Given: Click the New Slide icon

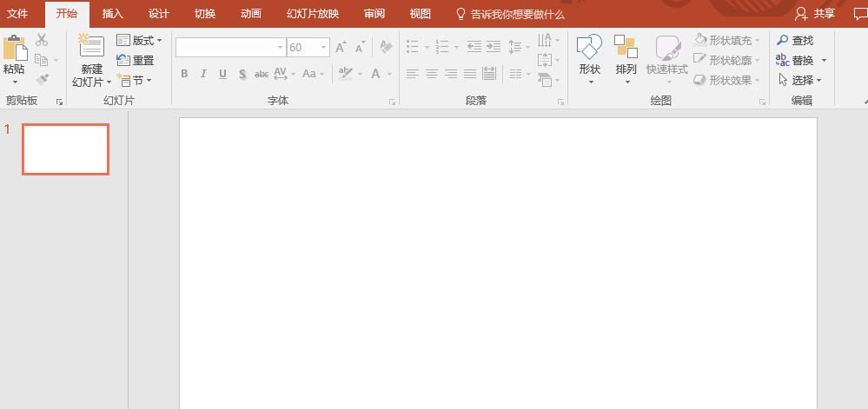Looking at the screenshot, I should pyautogui.click(x=92, y=46).
